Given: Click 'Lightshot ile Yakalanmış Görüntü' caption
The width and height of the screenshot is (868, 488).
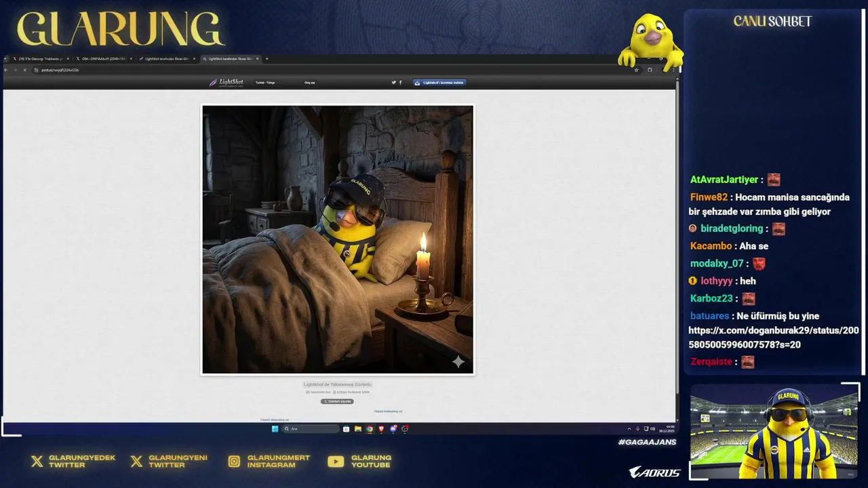Looking at the screenshot, I should [338, 384].
